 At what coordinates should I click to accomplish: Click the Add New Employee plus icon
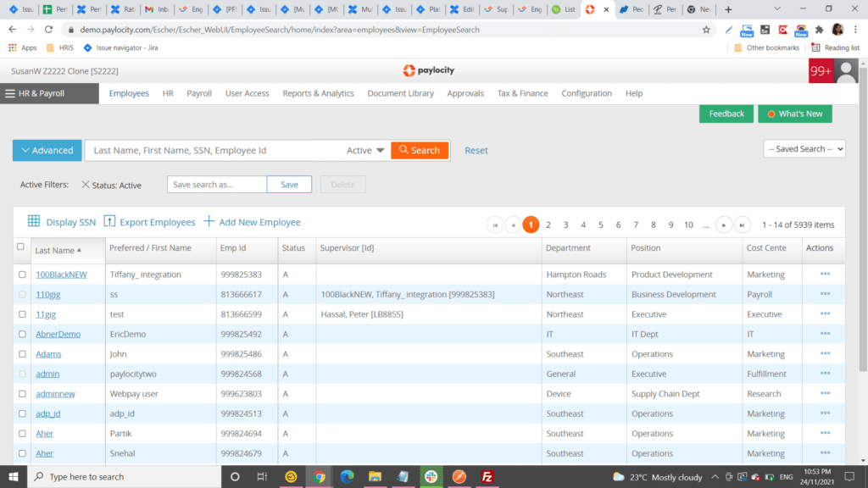click(209, 221)
